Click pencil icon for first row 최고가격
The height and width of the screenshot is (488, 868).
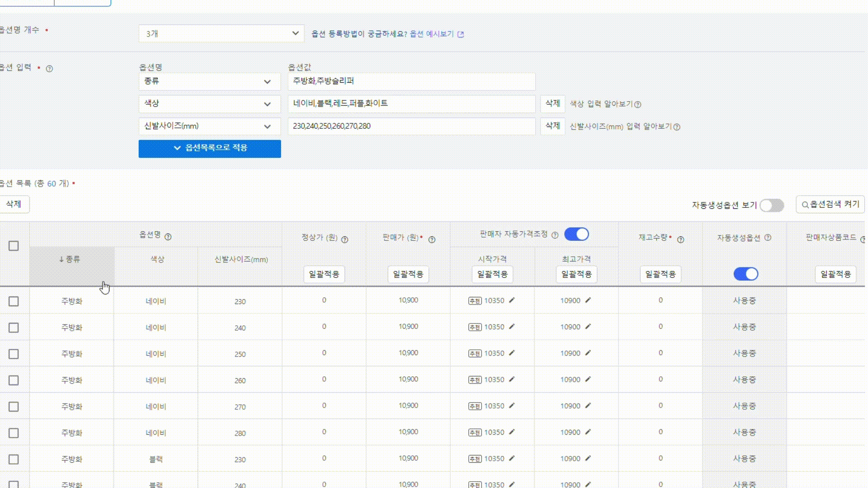[588, 300]
